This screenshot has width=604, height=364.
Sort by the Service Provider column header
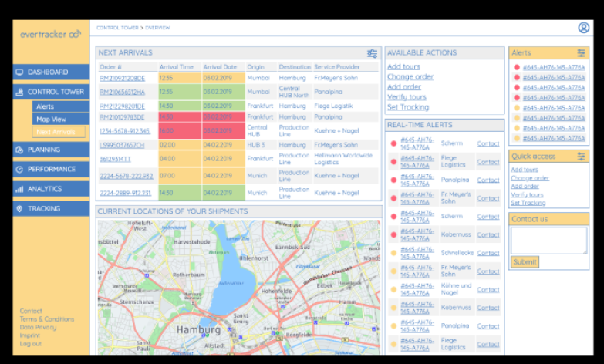pos(336,67)
